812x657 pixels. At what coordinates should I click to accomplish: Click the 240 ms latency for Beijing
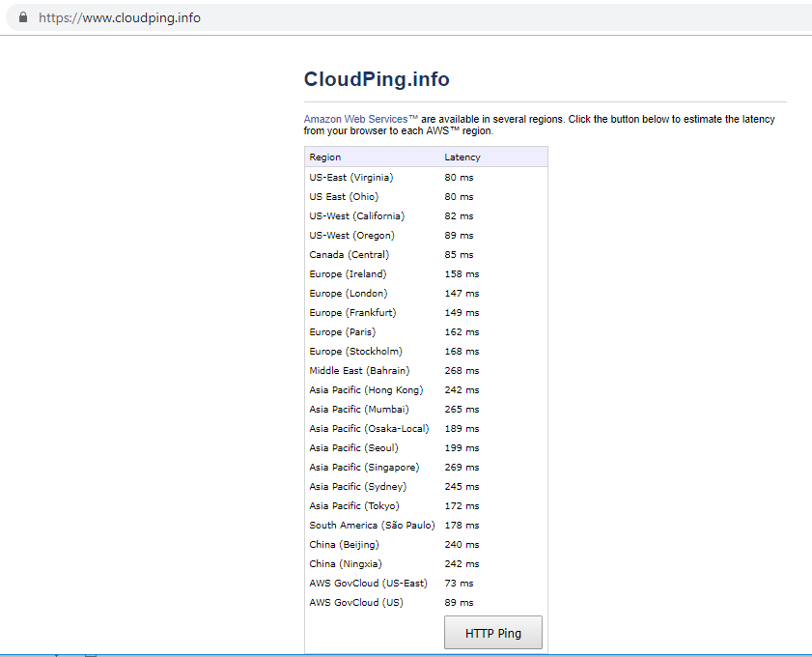pyautogui.click(x=462, y=545)
